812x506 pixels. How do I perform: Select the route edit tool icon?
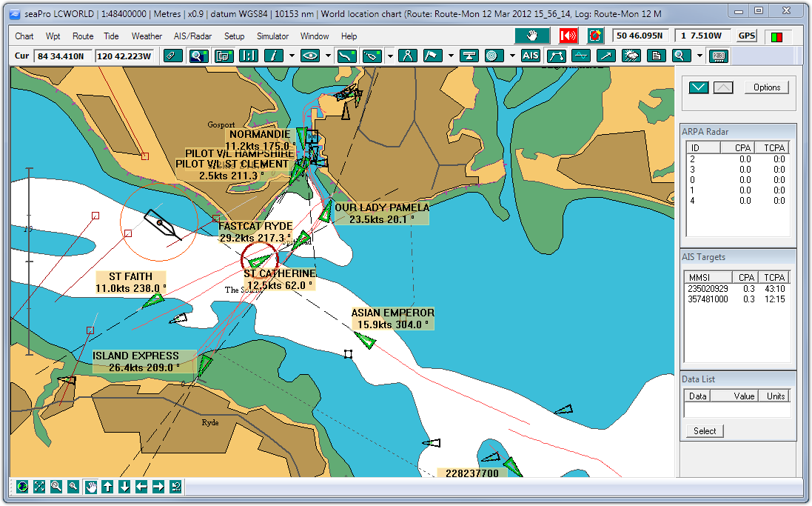[x=372, y=56]
